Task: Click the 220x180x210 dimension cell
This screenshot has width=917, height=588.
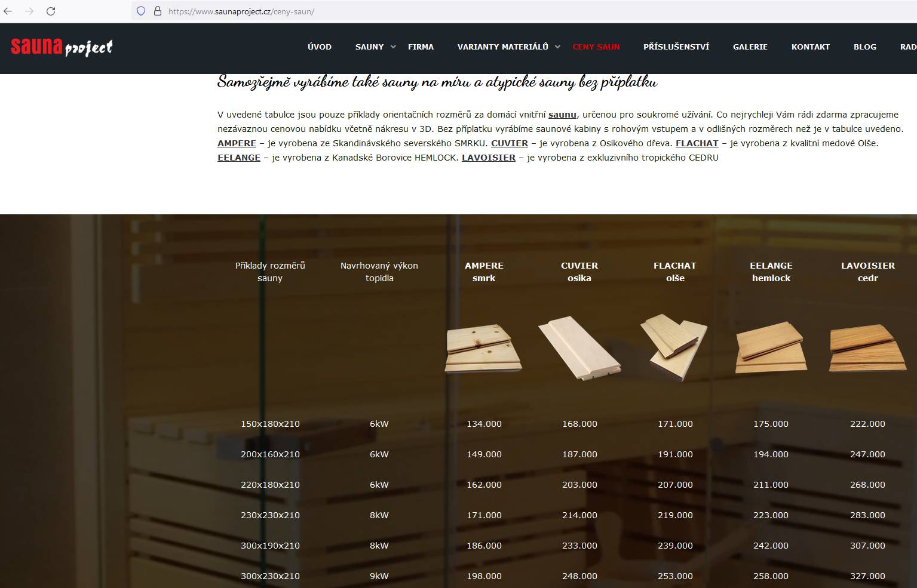Action: click(x=270, y=485)
